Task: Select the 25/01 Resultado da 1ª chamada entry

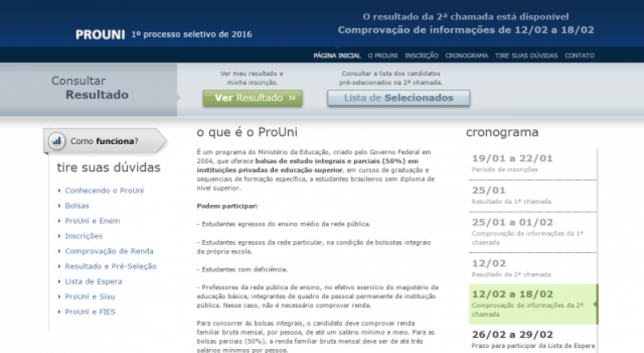Action: (532, 196)
